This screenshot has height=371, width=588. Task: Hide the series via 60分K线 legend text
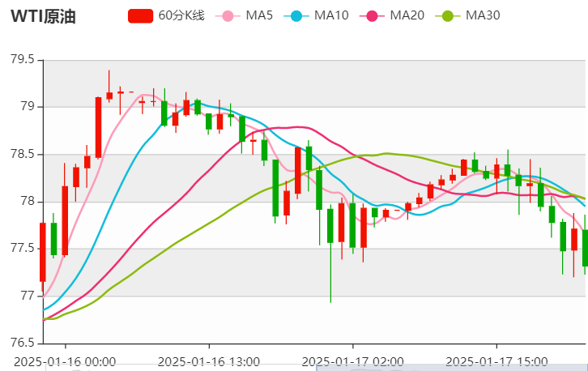(x=181, y=15)
